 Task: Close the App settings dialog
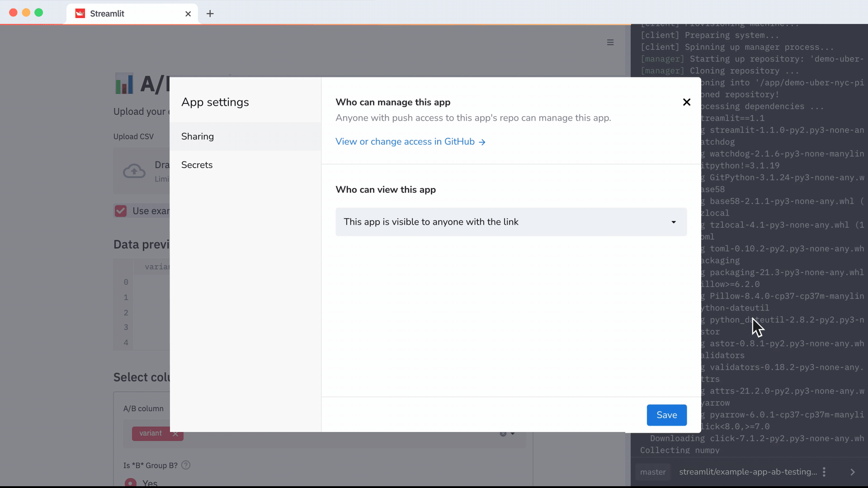[687, 102]
